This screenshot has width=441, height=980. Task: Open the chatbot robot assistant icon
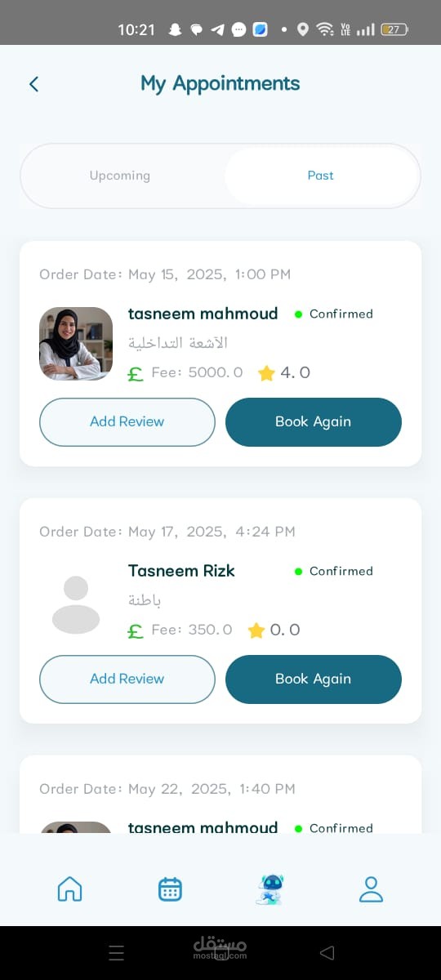tap(269, 889)
